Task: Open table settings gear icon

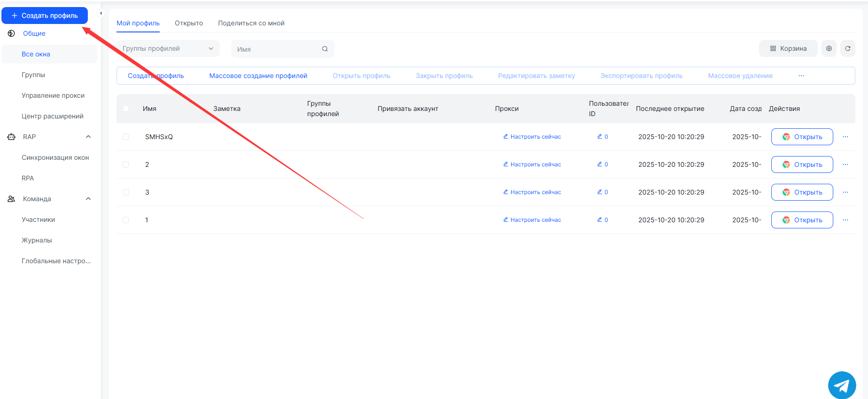Action: point(829,48)
